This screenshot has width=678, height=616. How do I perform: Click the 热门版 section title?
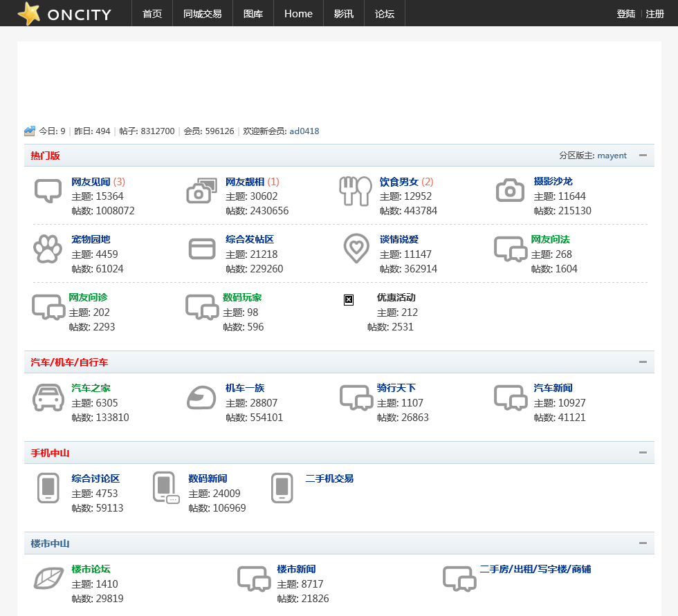46,156
